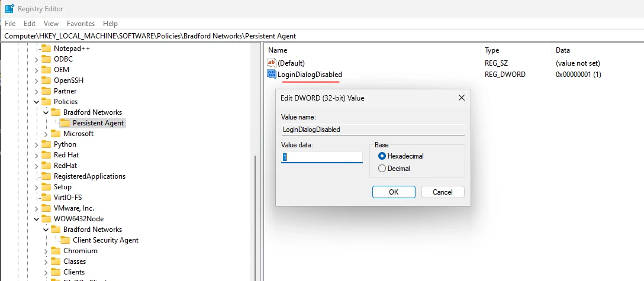This screenshot has width=644, height=281.
Task: Open the Help menu
Action: [x=111, y=24]
